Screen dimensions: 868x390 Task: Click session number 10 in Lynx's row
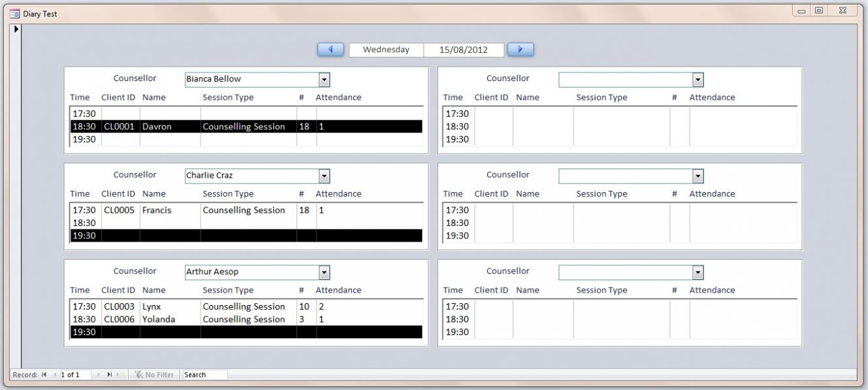pyautogui.click(x=304, y=306)
